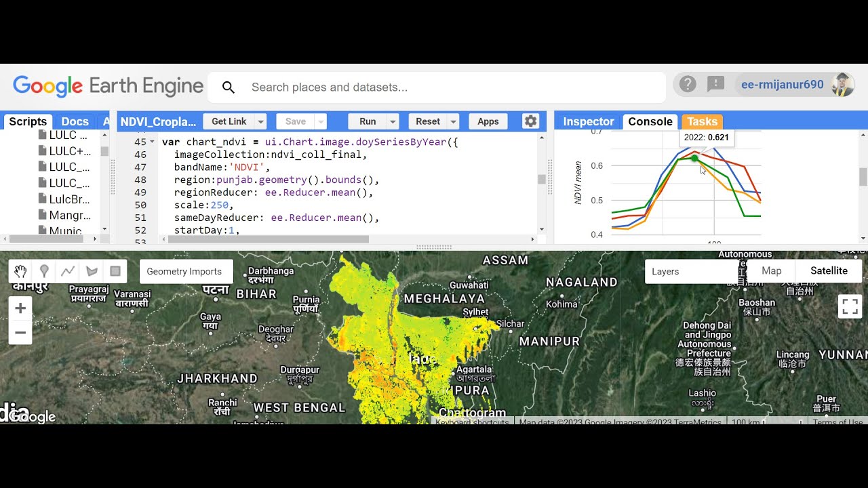Click the Reset button
Image resolution: width=868 pixels, height=488 pixels.
coord(428,121)
